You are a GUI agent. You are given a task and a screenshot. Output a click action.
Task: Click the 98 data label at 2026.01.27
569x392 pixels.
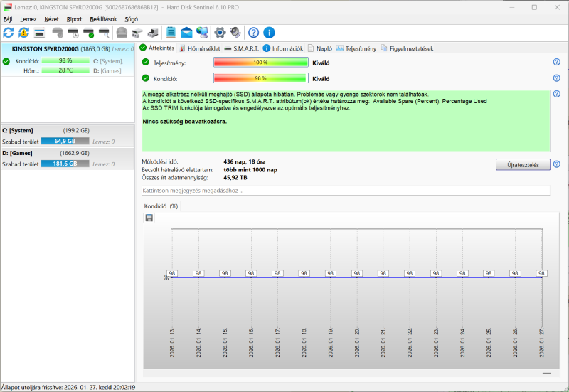pyautogui.click(x=541, y=273)
